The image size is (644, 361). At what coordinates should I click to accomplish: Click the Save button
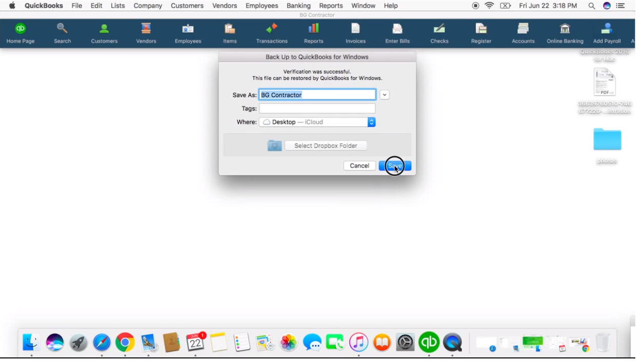pyautogui.click(x=395, y=166)
